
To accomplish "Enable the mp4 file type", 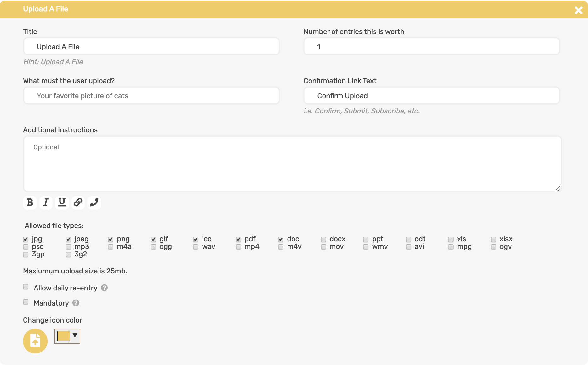I will coord(238,247).
